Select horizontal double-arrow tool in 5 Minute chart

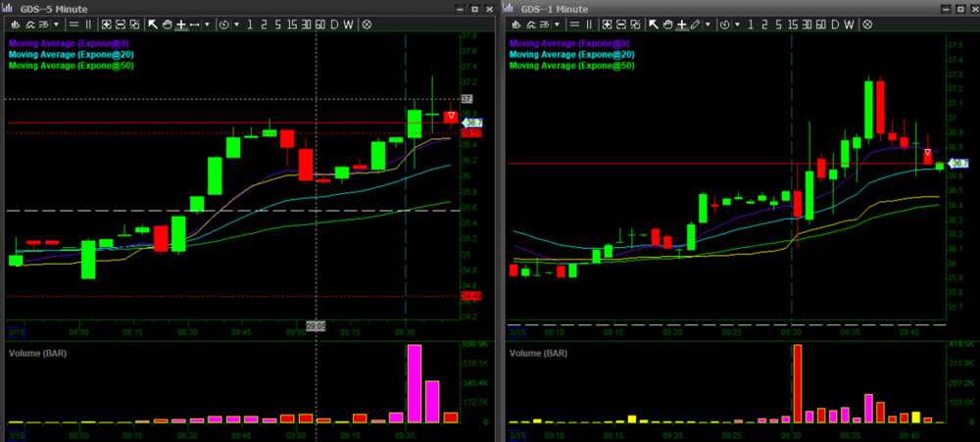pyautogui.click(x=195, y=24)
